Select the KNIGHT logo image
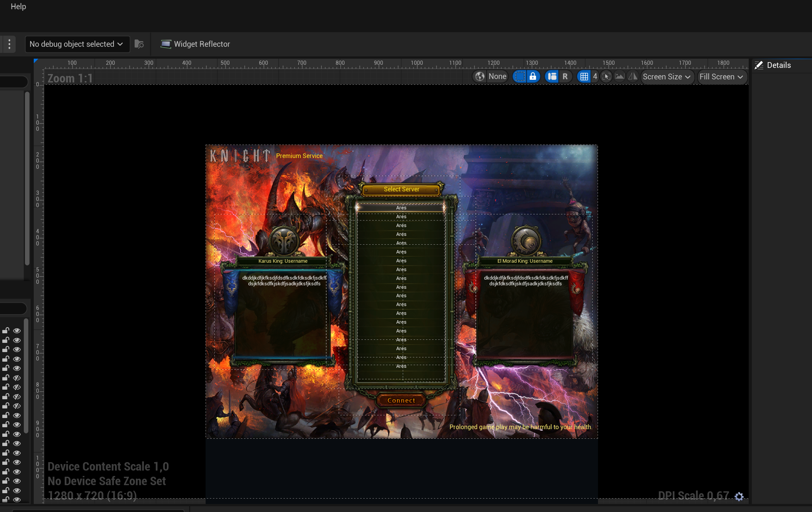Viewport: 812px width, 512px height. (x=240, y=156)
